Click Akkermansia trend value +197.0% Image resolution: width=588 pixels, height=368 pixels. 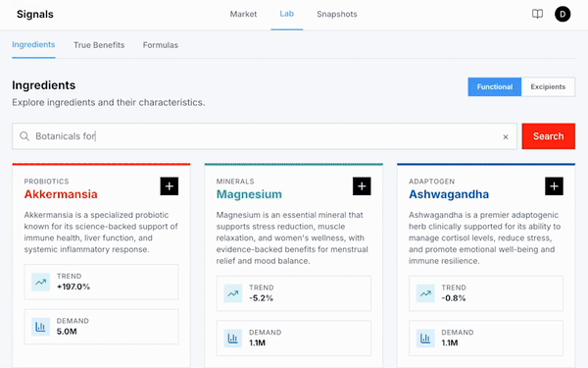pyautogui.click(x=73, y=287)
